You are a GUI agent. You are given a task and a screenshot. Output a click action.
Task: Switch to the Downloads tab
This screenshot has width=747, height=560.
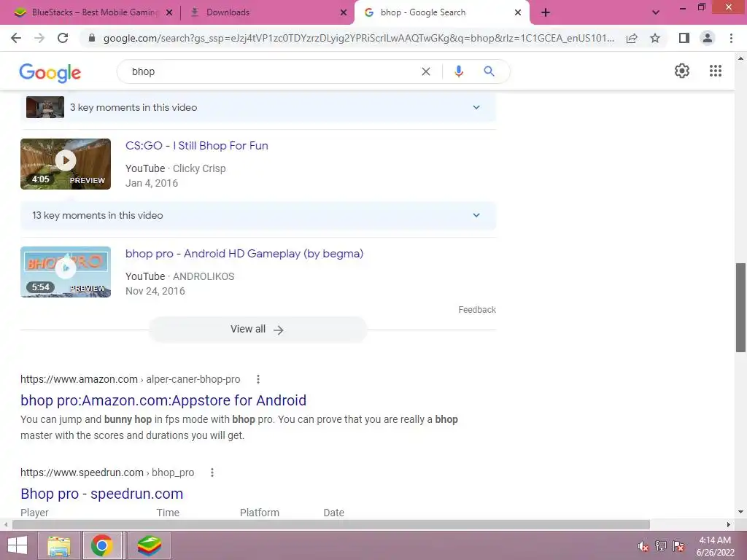click(x=267, y=12)
